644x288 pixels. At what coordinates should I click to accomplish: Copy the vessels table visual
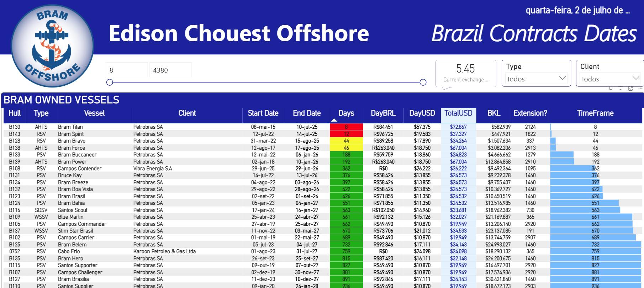[x=611, y=89]
